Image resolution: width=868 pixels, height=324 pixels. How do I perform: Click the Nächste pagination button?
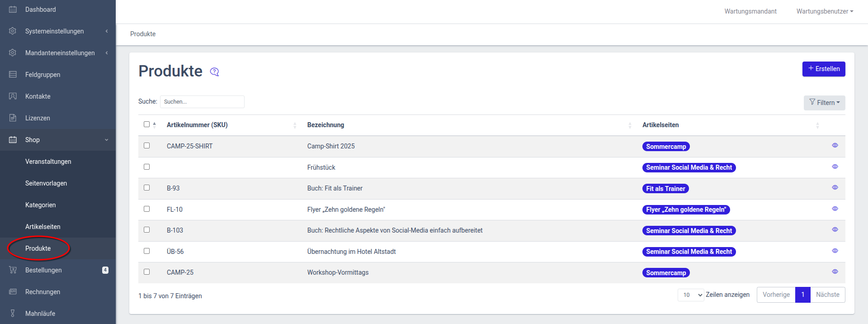827,295
